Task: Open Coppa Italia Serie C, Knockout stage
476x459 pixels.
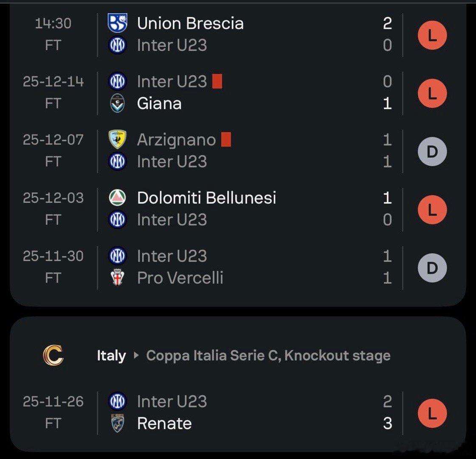Action: (x=268, y=356)
